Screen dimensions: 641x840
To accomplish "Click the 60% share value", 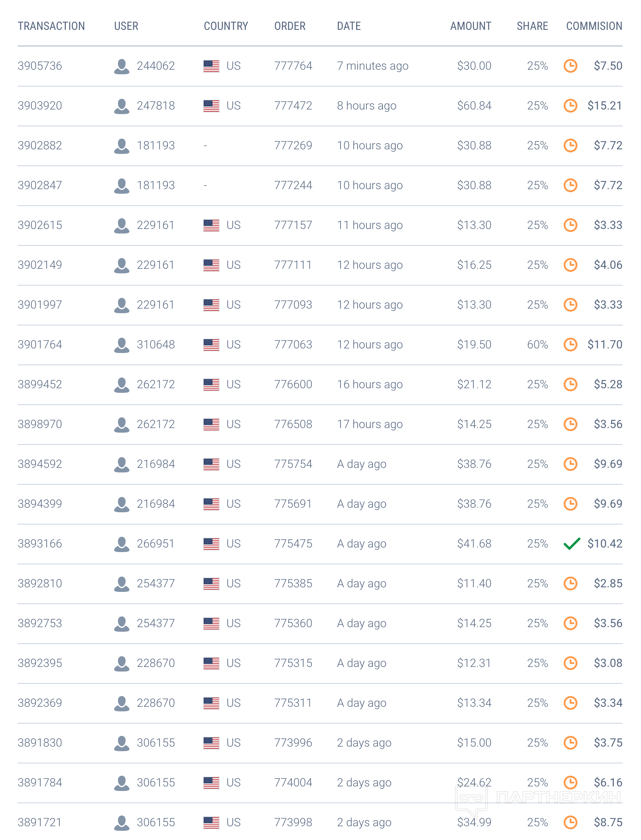I will (x=538, y=345).
